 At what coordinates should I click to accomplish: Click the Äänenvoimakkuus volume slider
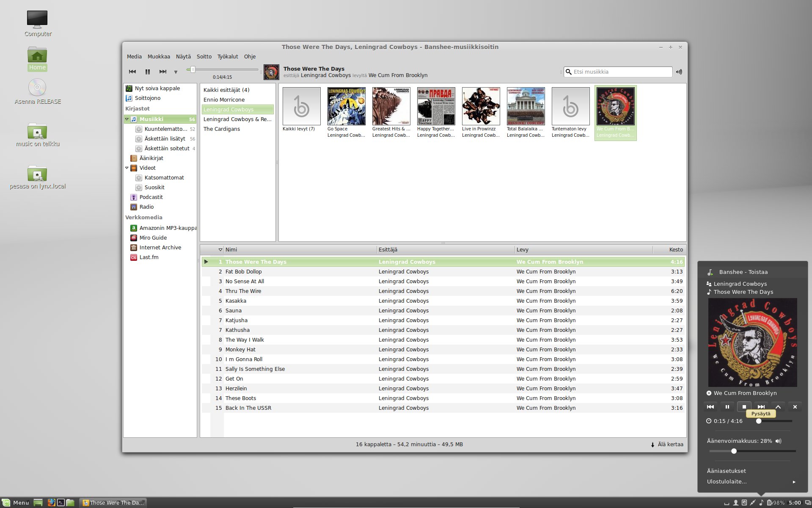(x=753, y=451)
